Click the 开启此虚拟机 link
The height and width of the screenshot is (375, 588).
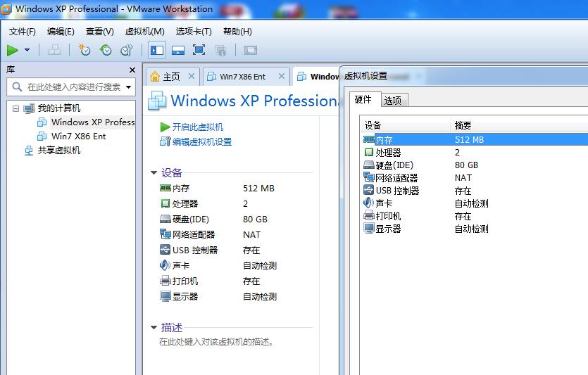pyautogui.click(x=197, y=127)
